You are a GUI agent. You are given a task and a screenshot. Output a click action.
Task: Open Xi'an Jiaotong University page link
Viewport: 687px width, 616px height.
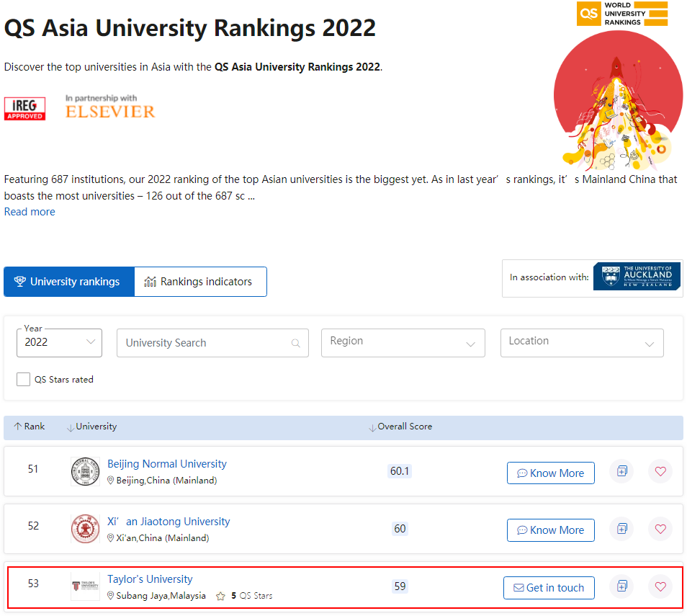169,522
